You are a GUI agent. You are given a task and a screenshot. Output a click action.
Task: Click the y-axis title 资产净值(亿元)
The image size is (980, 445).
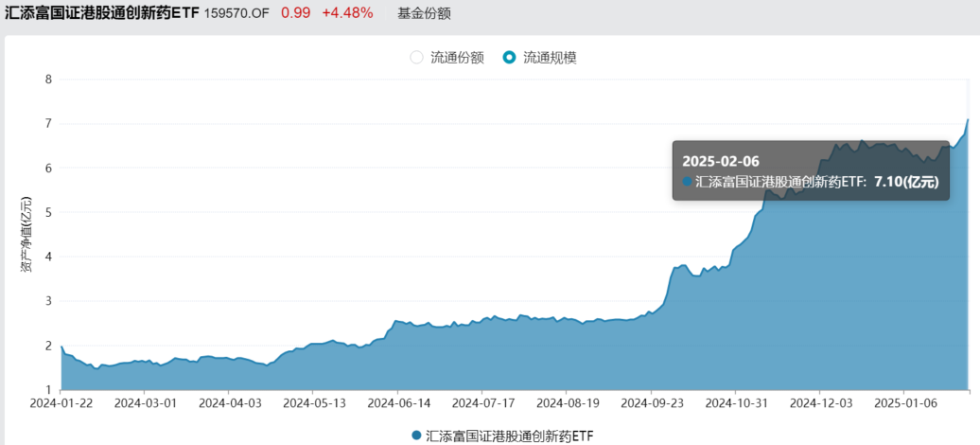(x=25, y=235)
